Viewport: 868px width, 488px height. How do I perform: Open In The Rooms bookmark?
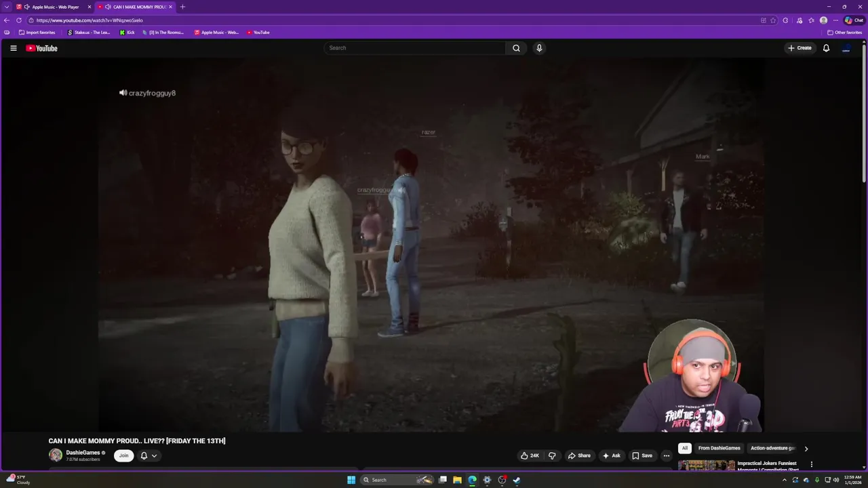tap(163, 33)
